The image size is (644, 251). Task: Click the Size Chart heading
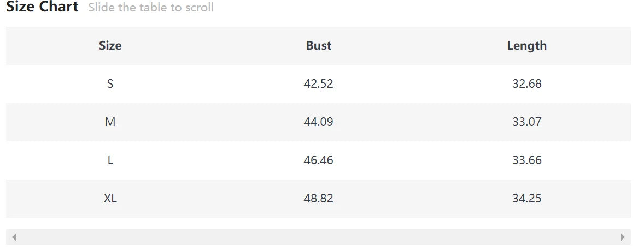pyautogui.click(x=42, y=7)
